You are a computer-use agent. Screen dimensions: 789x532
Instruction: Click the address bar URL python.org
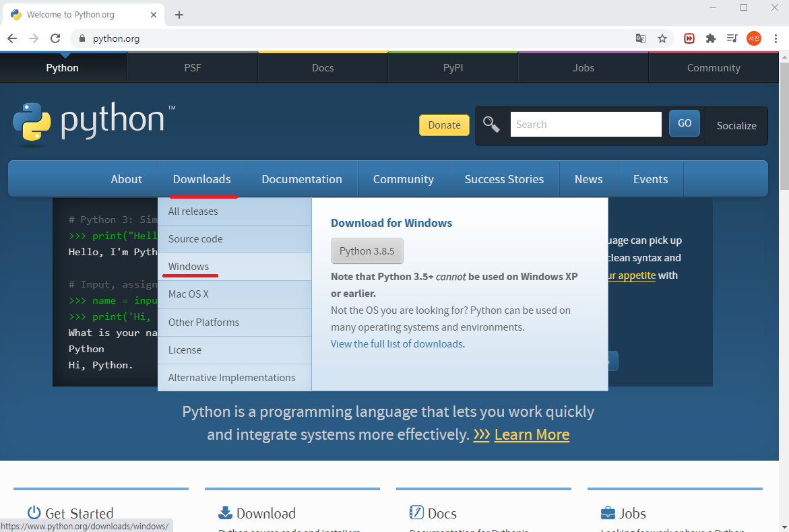[x=117, y=38]
